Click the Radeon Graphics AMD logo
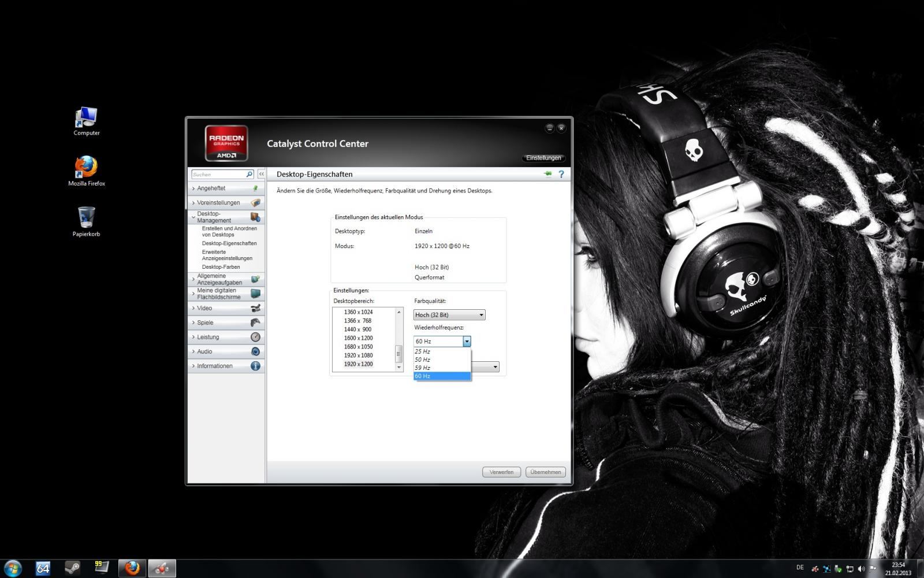 click(x=226, y=143)
